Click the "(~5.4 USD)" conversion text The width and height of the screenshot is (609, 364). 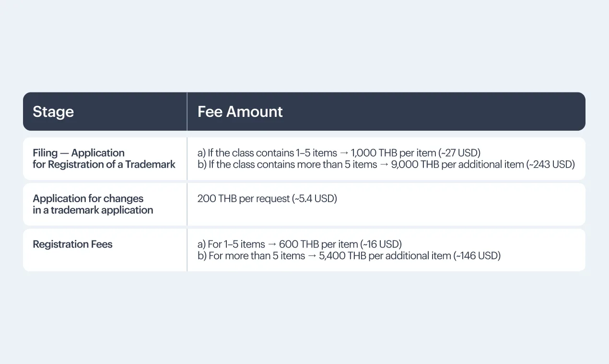[315, 198]
